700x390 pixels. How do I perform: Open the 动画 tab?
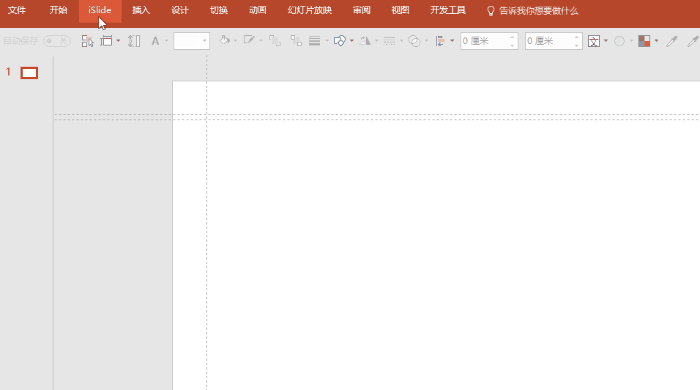pos(258,10)
